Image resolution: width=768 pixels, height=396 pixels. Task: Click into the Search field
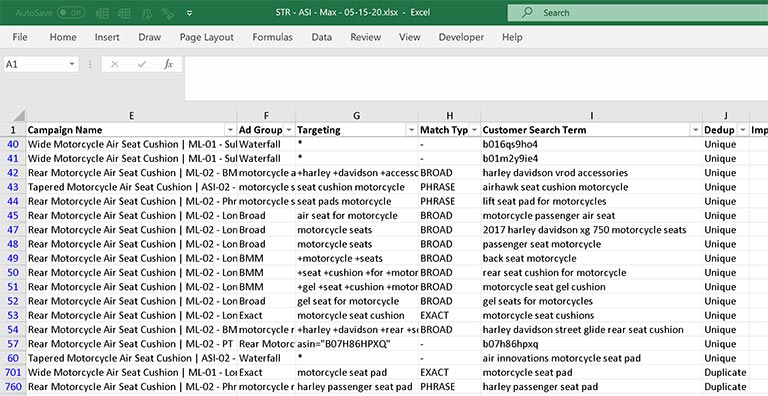[638, 13]
